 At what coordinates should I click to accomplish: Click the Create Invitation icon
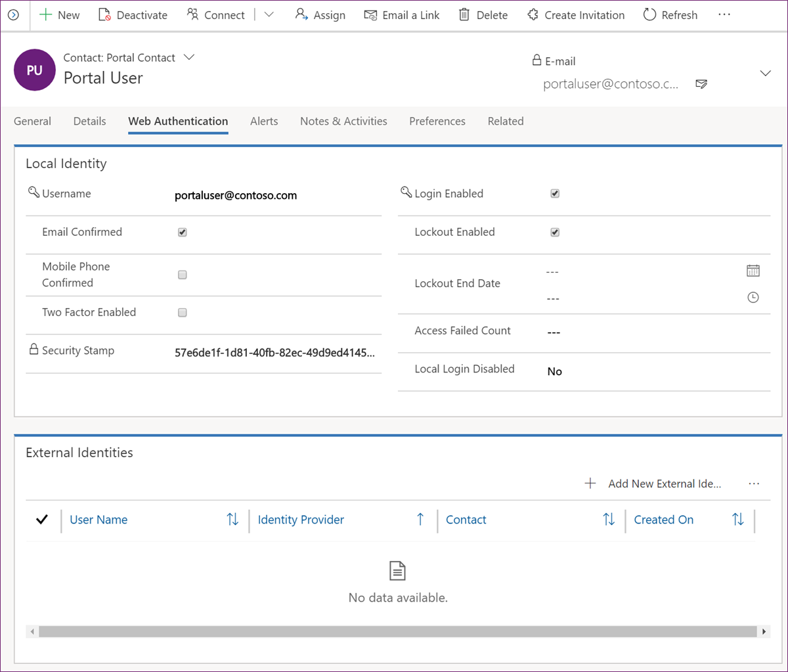(x=533, y=14)
